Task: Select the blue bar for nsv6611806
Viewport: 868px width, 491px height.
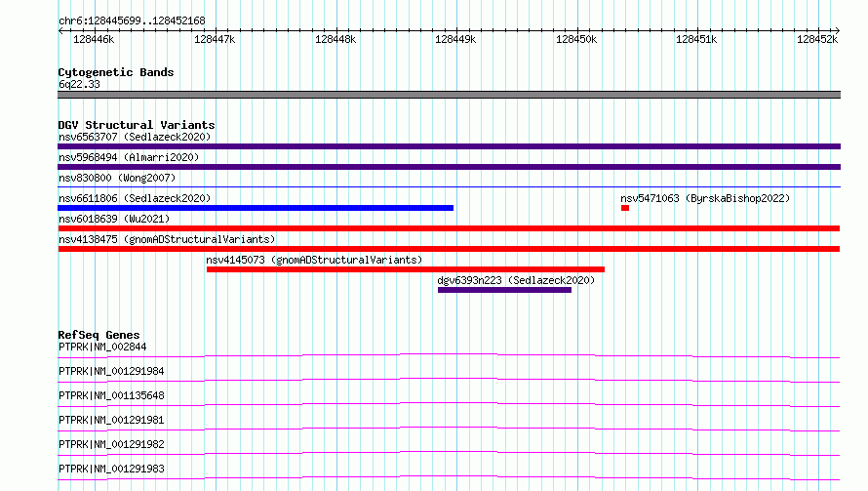Action: click(x=256, y=208)
